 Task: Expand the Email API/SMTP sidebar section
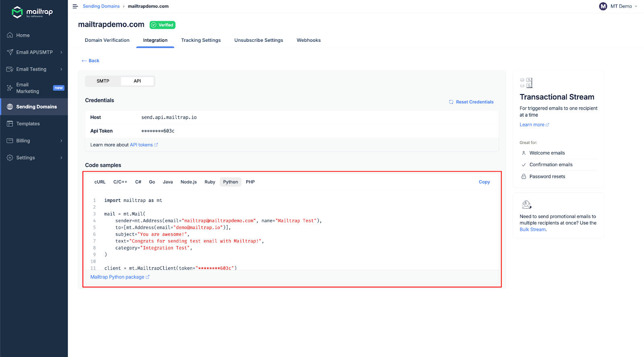pyautogui.click(x=61, y=52)
